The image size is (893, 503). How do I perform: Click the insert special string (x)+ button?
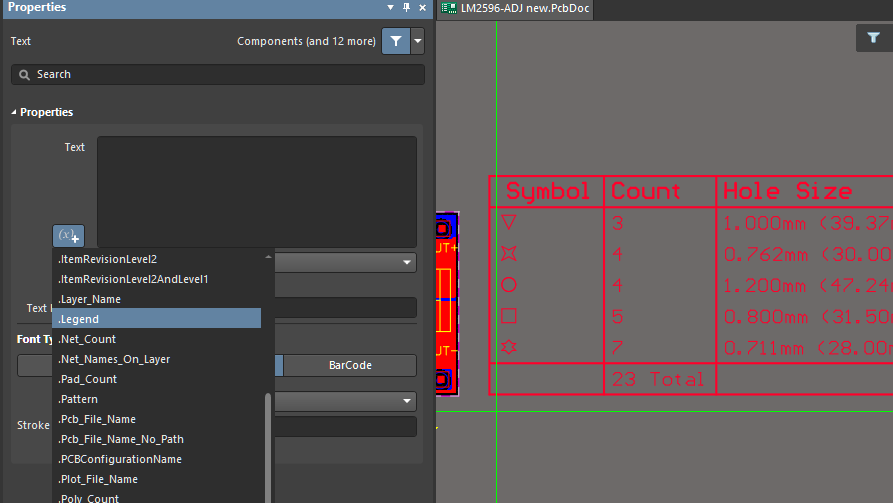tap(68, 236)
